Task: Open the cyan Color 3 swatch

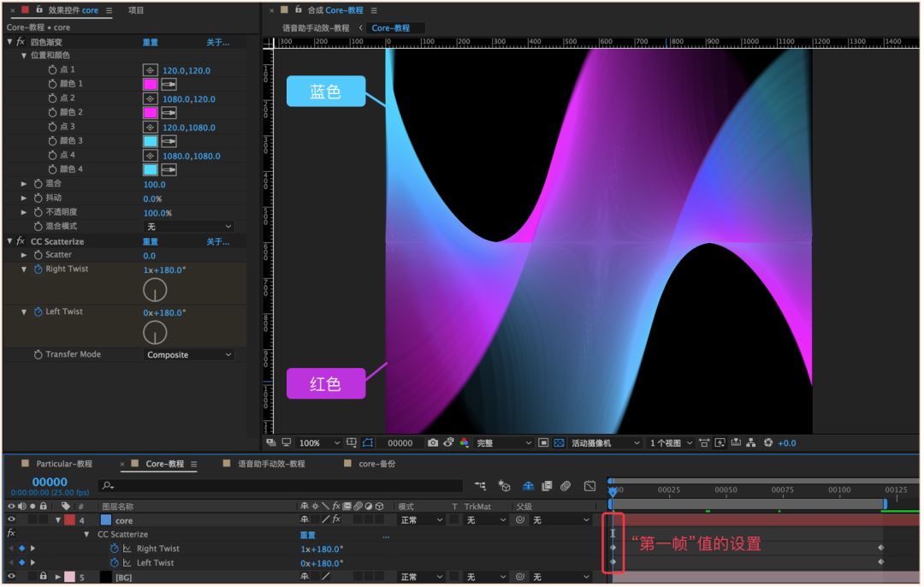Action: click(151, 141)
